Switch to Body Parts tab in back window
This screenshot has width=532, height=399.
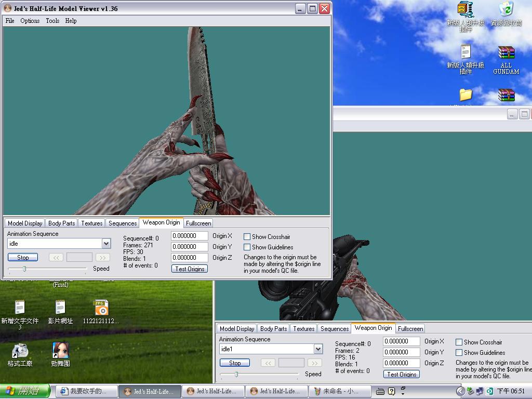click(x=273, y=329)
